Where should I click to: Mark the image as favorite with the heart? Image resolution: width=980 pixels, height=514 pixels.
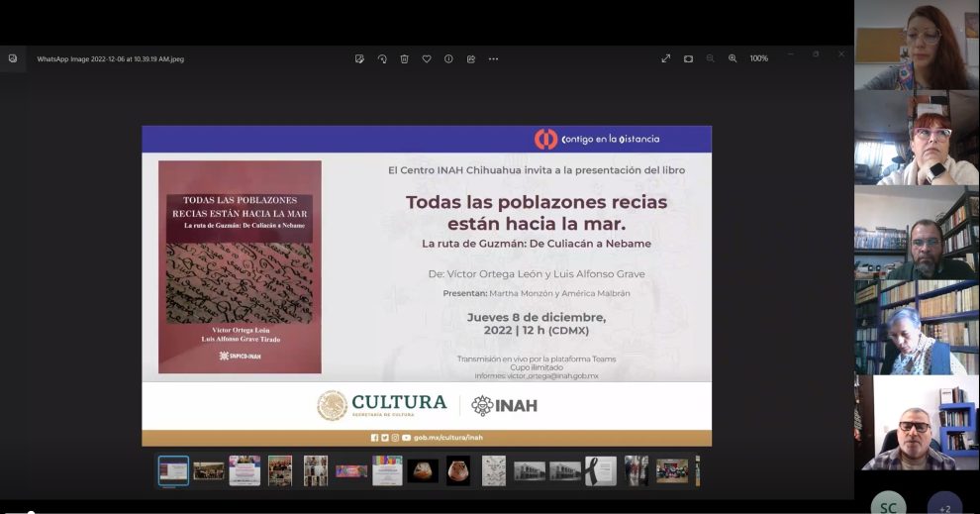point(427,59)
